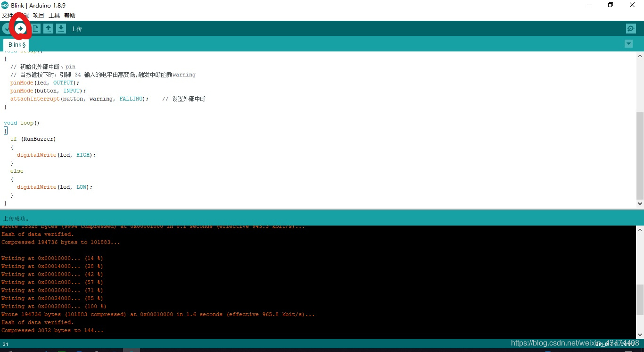Viewport: 644px width, 352px height.
Task: Click the comment starting 当按键按下时
Action: point(103,75)
